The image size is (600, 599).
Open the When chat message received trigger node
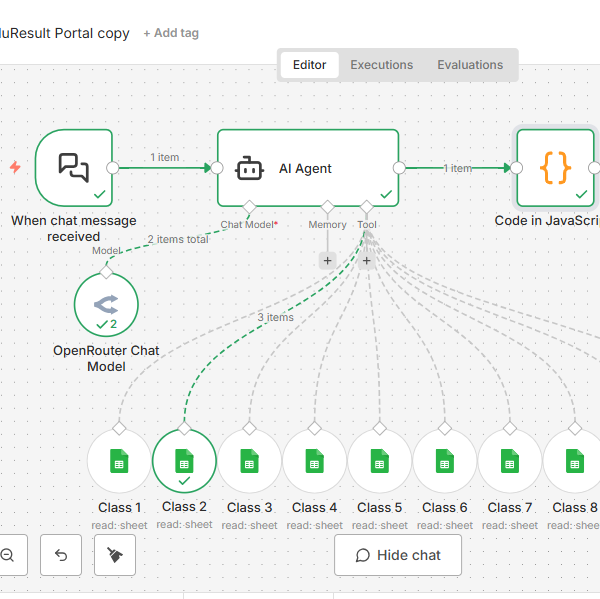[x=74, y=168]
